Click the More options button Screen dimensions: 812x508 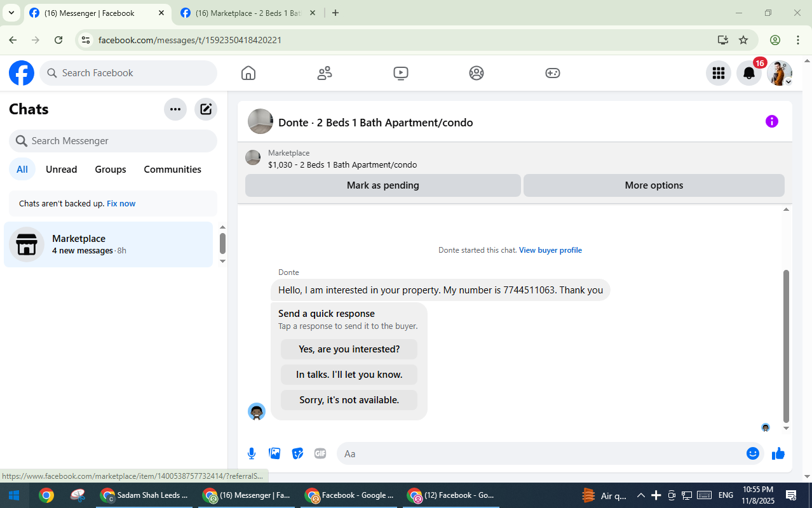point(654,185)
